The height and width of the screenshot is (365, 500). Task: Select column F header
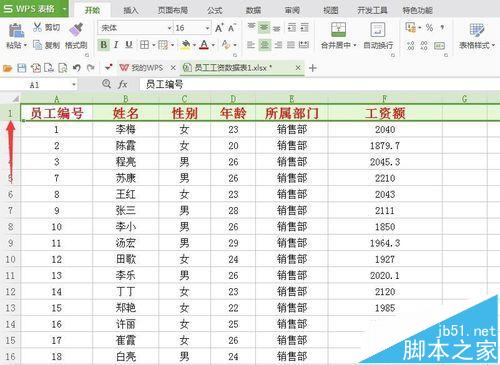tap(385, 99)
